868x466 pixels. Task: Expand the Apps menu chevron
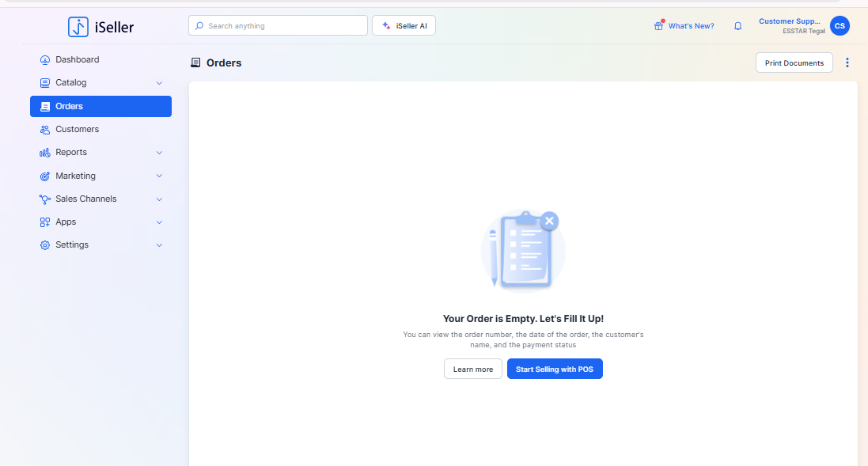tap(159, 222)
